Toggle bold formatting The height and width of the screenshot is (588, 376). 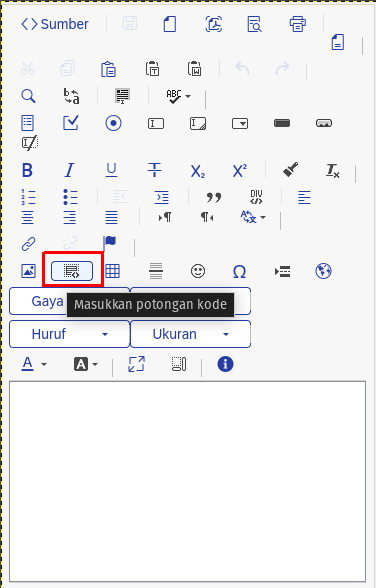pos(27,171)
